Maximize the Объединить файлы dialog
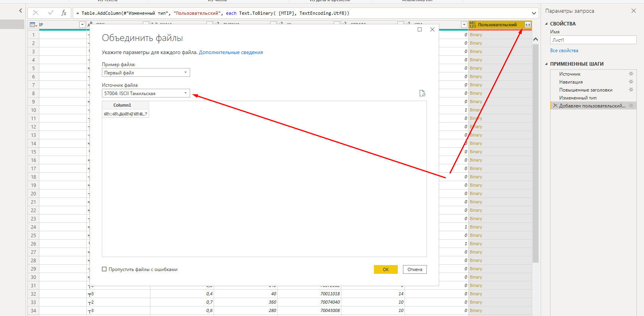644x316 pixels. (420, 29)
